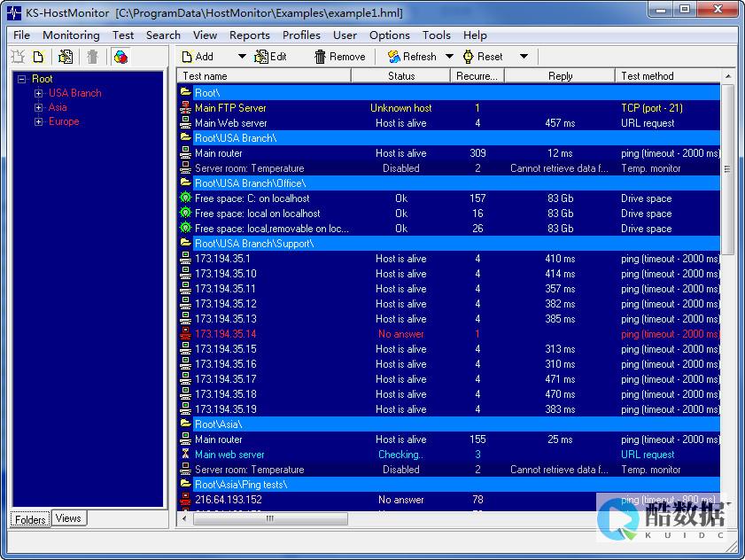Open the File menu
The height and width of the screenshot is (560, 745).
[21, 35]
